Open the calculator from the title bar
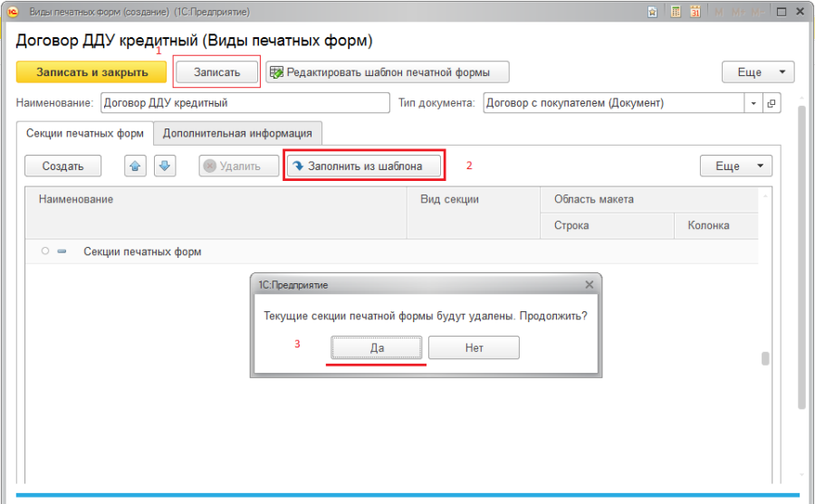815x504 pixels. tap(676, 12)
